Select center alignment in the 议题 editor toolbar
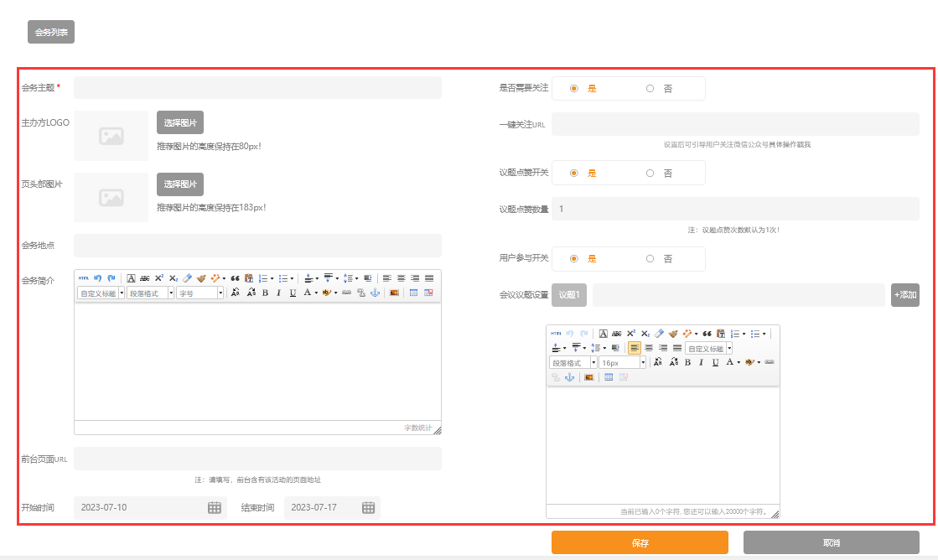The width and height of the screenshot is (938, 560). click(x=649, y=348)
